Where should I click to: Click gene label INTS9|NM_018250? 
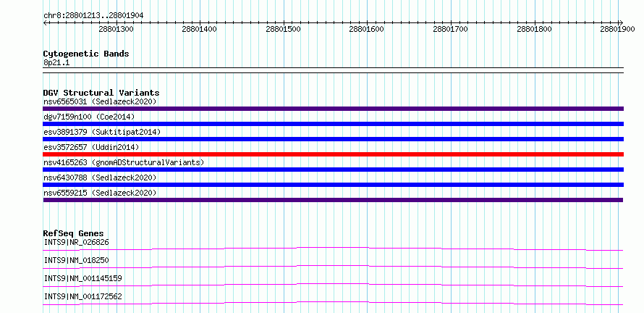point(77,260)
